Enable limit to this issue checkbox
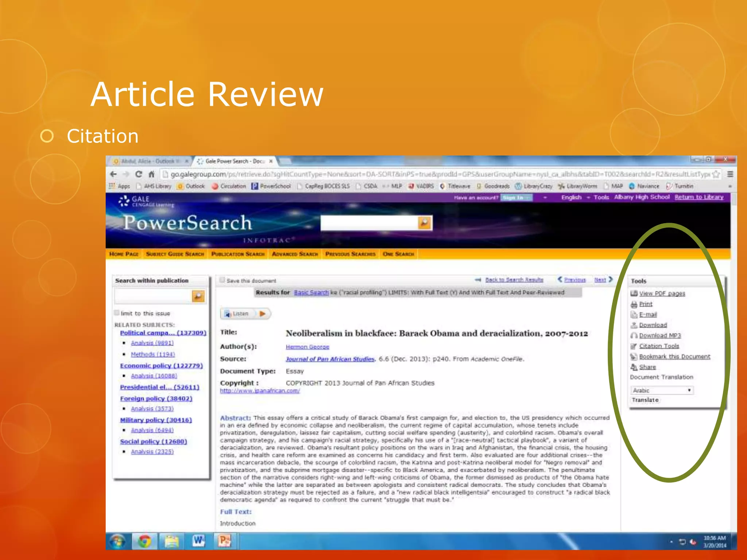 tap(117, 313)
